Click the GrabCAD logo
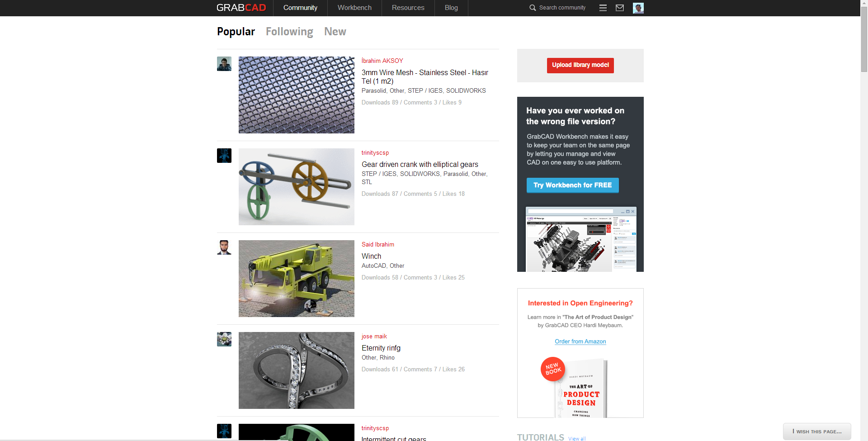 pyautogui.click(x=241, y=8)
